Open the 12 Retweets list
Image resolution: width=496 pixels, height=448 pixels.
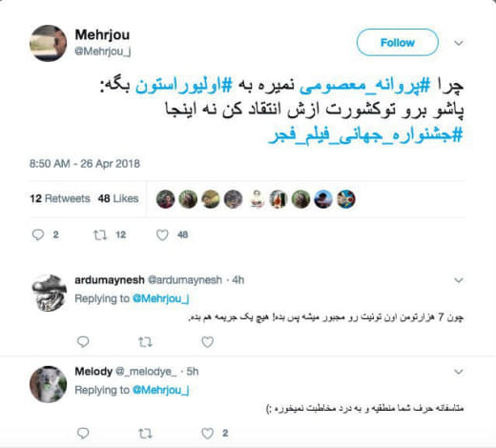(60, 198)
